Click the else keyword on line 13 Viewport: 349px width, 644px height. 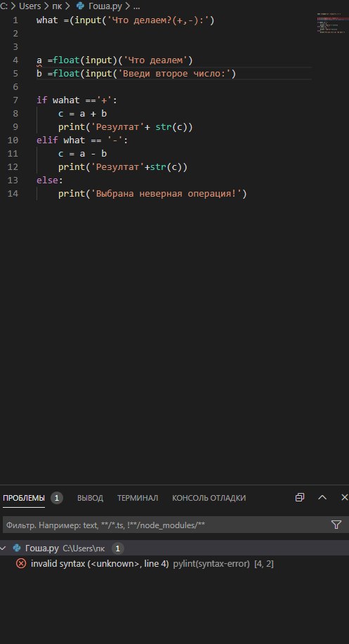[x=47, y=180]
